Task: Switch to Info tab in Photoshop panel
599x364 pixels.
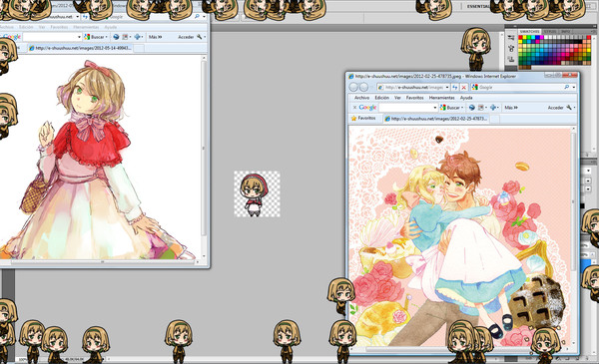Action: [566, 32]
